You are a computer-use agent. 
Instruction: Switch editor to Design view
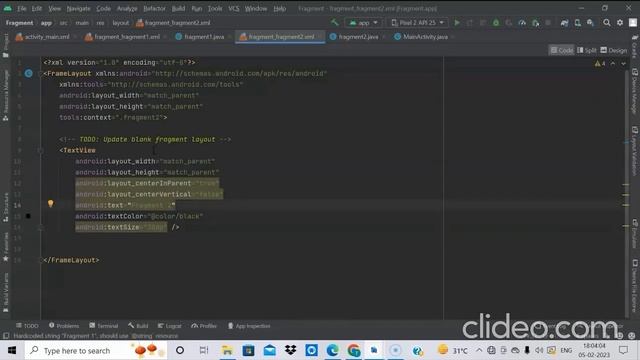click(x=614, y=50)
